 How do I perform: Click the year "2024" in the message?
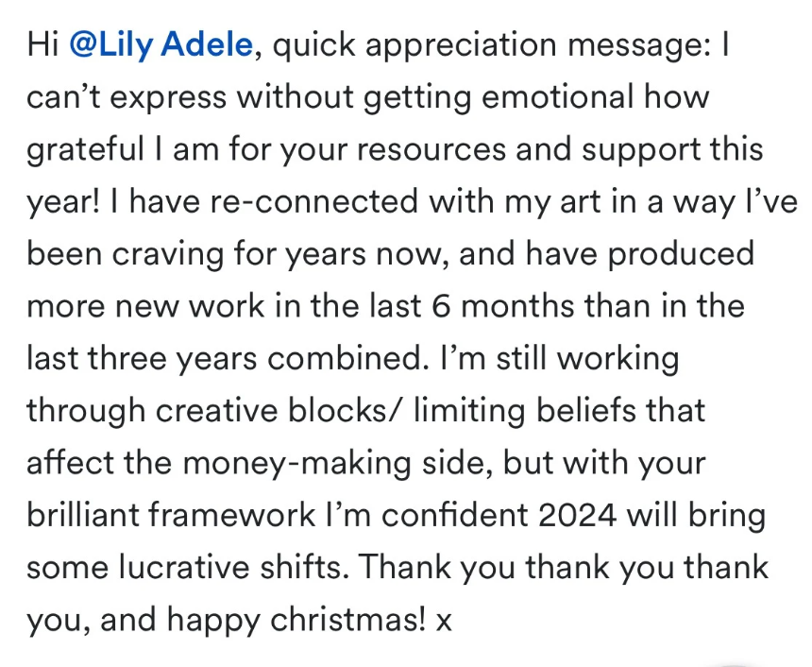click(578, 515)
